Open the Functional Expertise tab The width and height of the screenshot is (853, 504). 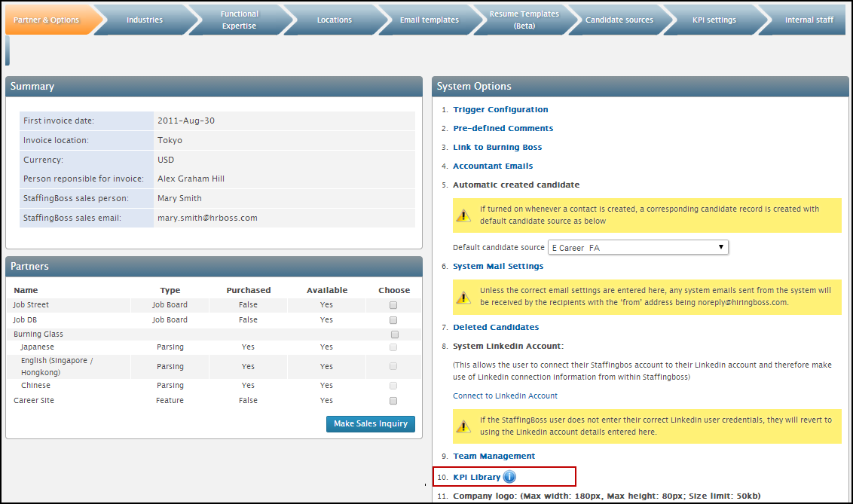pos(240,20)
